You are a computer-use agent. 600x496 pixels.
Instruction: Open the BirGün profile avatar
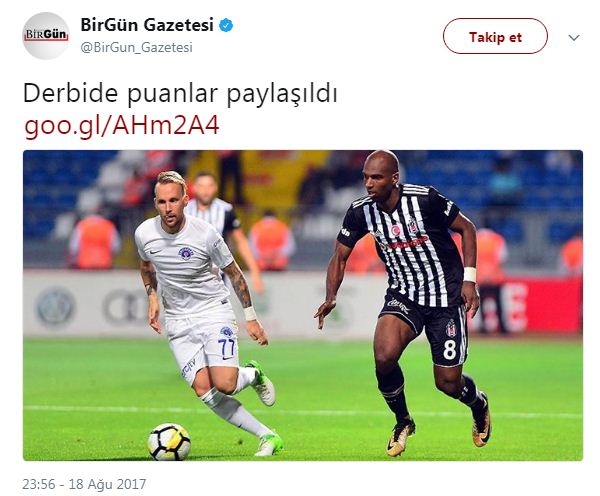(46, 36)
